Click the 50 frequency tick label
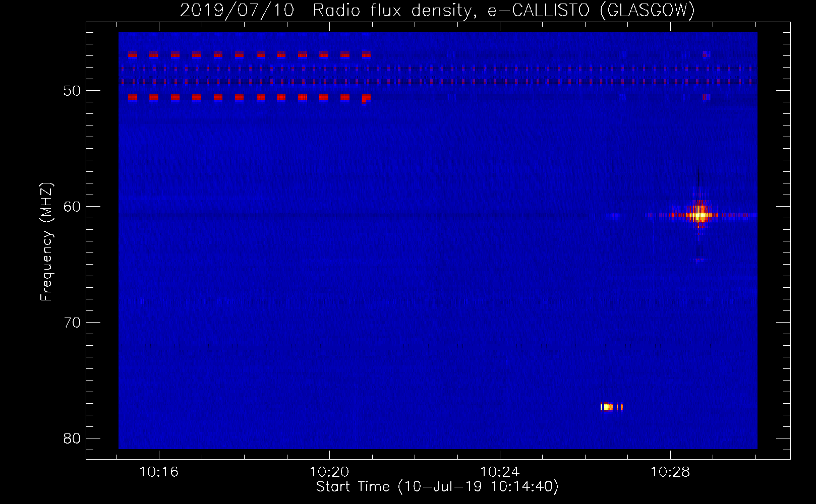This screenshot has height=504, width=816. pos(72,91)
